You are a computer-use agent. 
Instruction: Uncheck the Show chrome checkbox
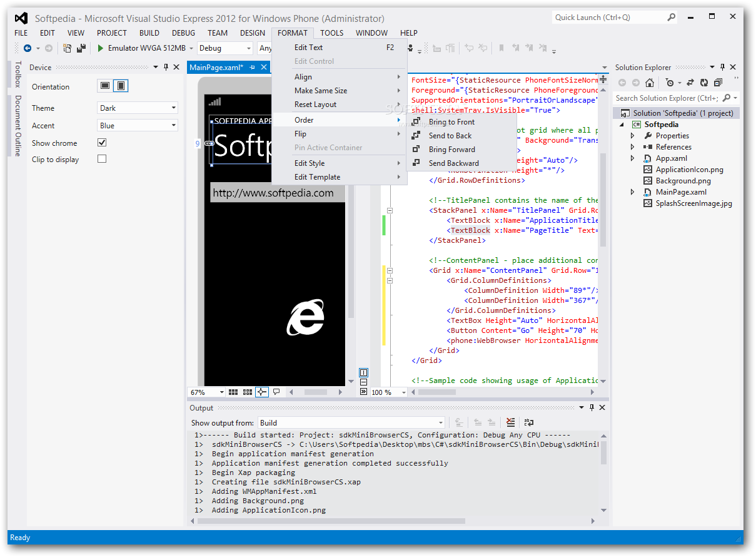pos(102,143)
